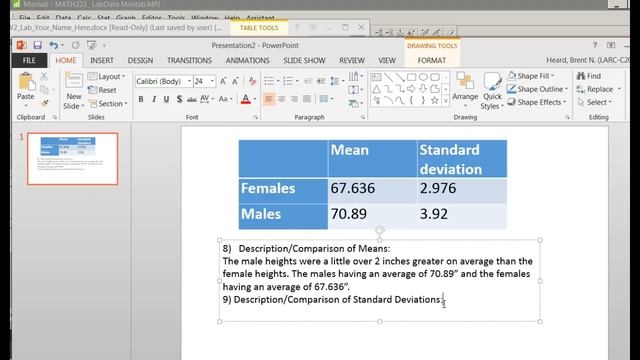Center the text in the paragraph

pyautogui.click(x=282, y=99)
